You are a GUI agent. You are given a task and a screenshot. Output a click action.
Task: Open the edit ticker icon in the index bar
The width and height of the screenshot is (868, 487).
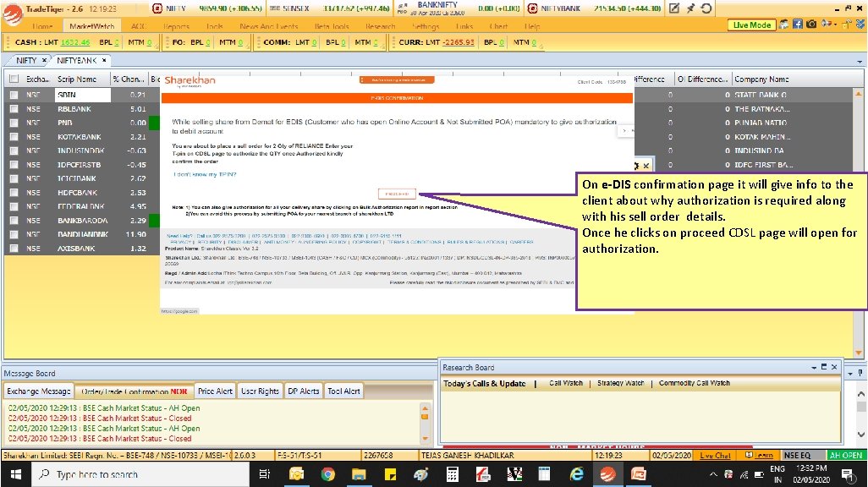pyautogui.click(x=673, y=8)
